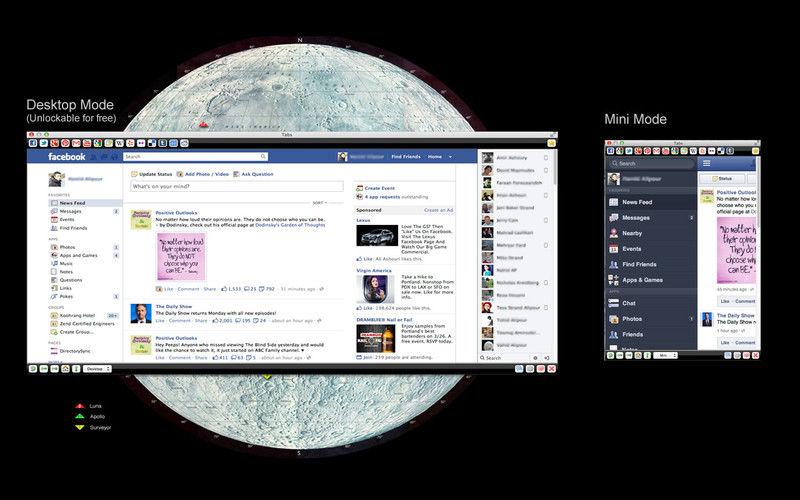800x500 pixels.
Task: Expand the Home arrow dropdown on Facebook header
Action: 450,157
